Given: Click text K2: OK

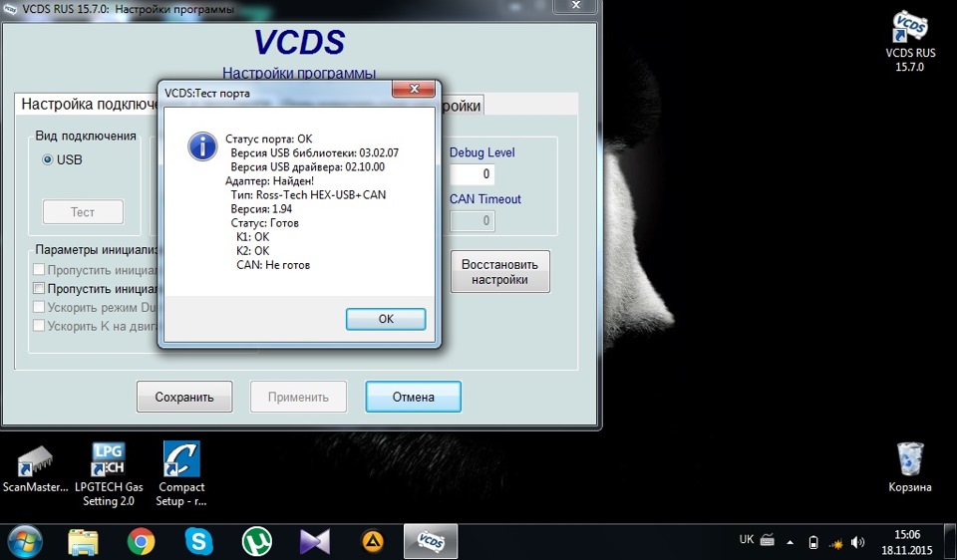Looking at the screenshot, I should [252, 251].
